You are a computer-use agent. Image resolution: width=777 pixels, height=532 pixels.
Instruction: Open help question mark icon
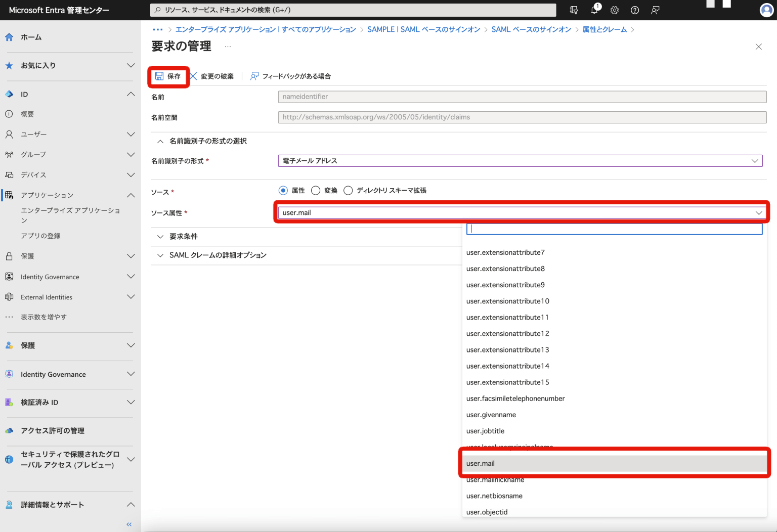(635, 10)
